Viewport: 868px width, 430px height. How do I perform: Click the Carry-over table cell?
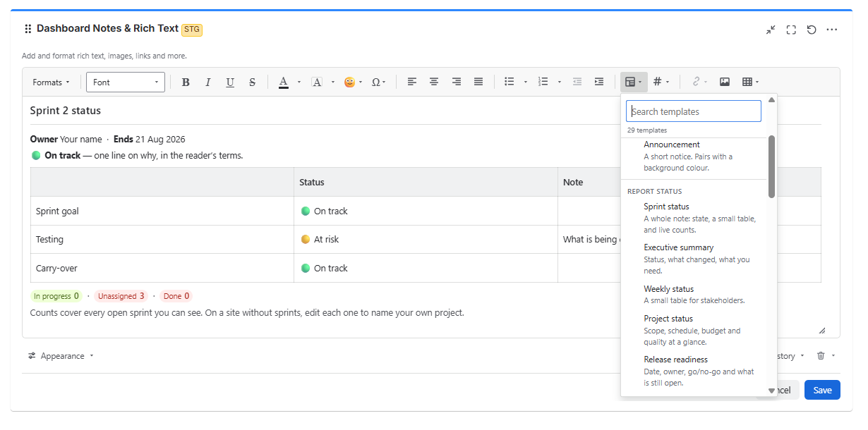(x=162, y=268)
